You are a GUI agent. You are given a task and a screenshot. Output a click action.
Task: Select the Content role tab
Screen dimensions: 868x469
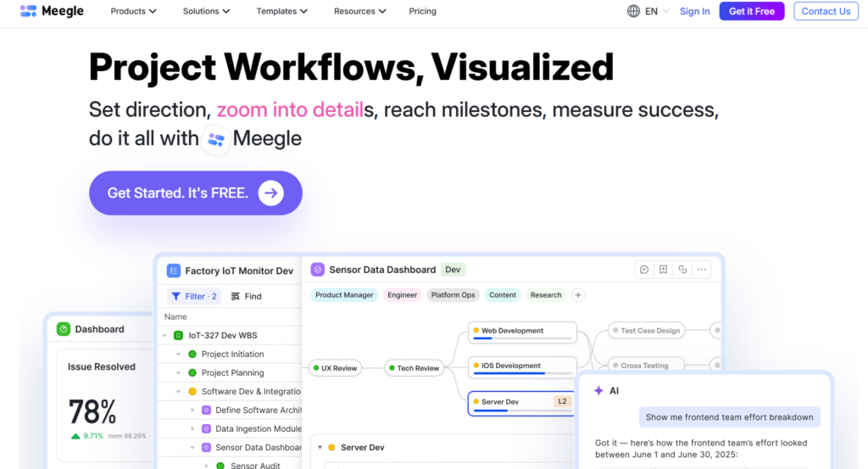click(502, 295)
